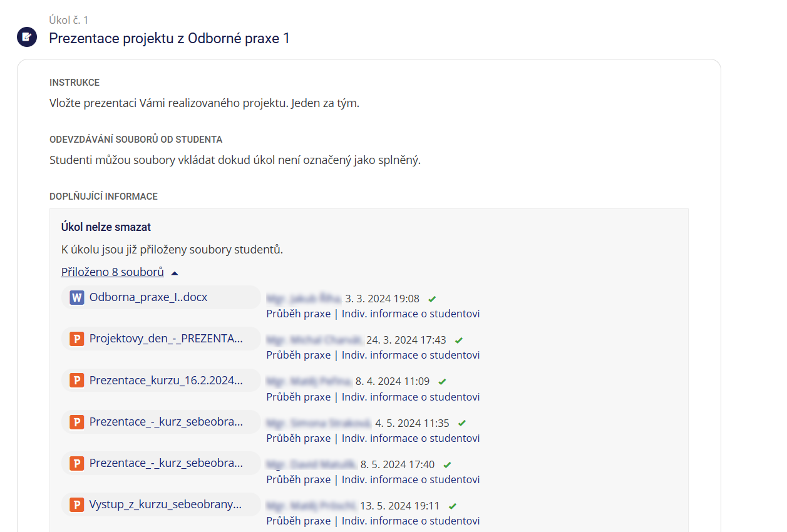Click green checkmark next to 24. 3. 2024 17:43

click(x=459, y=340)
